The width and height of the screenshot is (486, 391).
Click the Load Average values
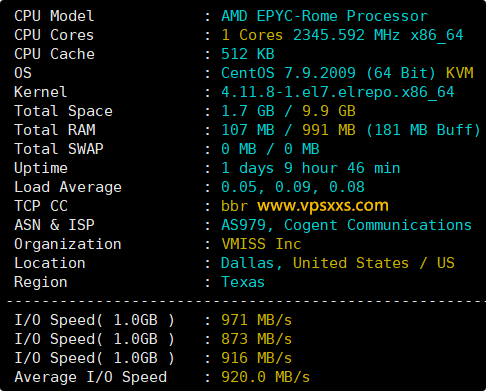tap(293, 187)
